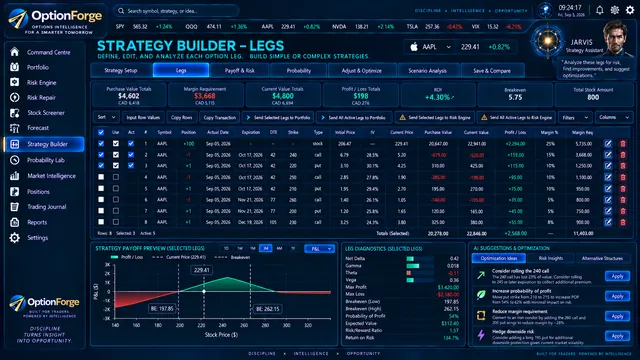640x360 pixels.
Task: Check the selection checkbox for leg 4
Action: (101, 177)
